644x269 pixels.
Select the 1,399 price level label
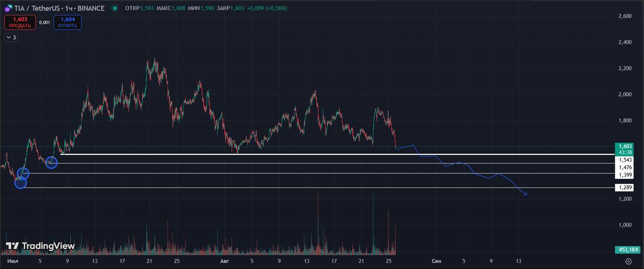click(625, 174)
